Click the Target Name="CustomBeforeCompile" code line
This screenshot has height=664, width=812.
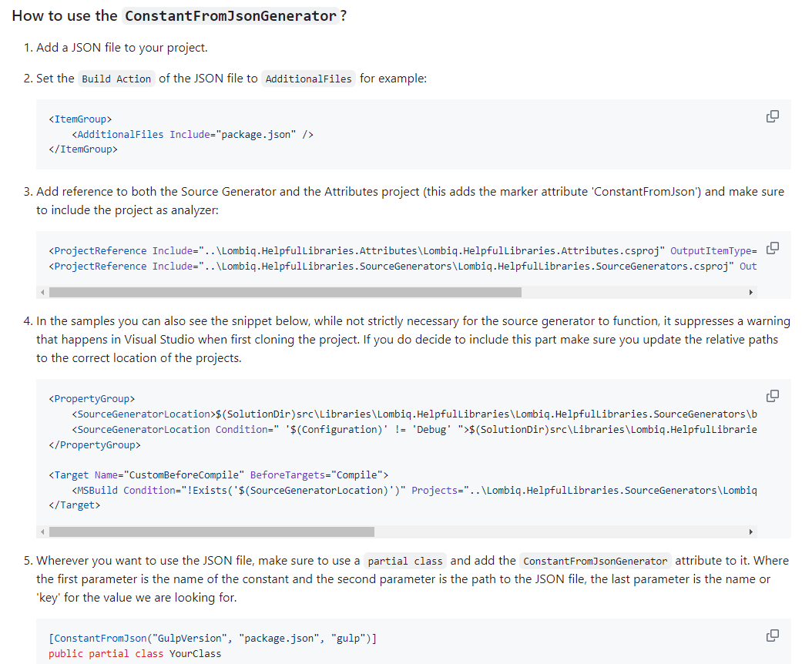(219, 475)
